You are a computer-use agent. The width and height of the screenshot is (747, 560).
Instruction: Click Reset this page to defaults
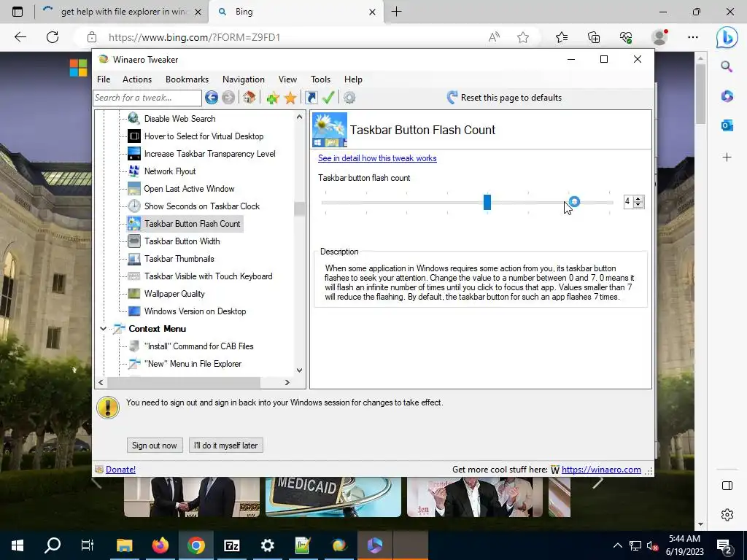coord(505,98)
